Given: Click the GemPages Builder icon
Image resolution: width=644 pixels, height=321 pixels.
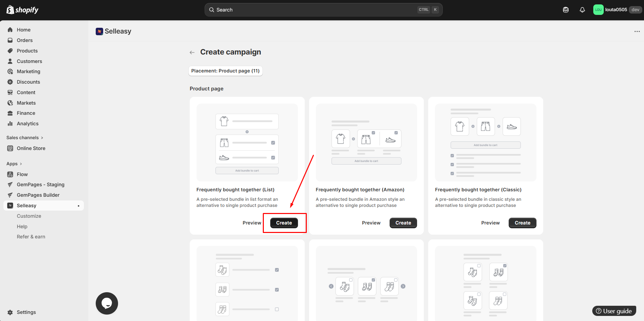Looking at the screenshot, I should [x=10, y=195].
